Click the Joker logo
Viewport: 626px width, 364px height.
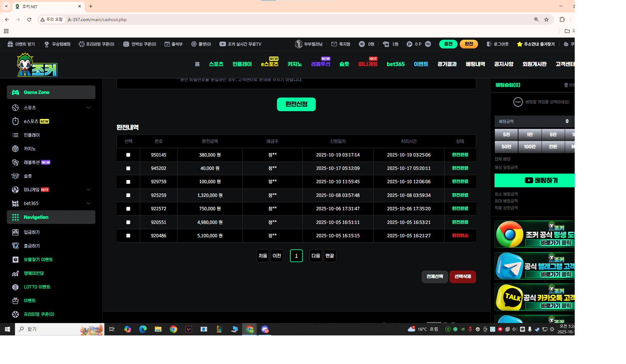coord(37,65)
